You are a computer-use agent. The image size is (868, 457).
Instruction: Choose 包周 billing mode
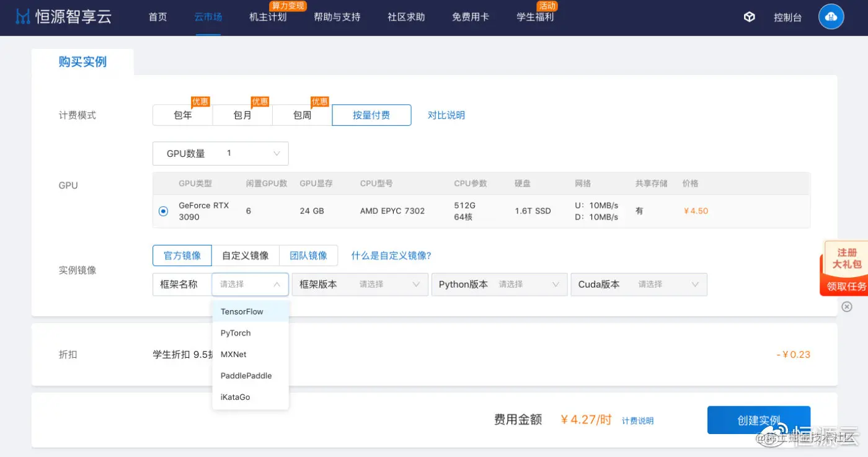303,115
